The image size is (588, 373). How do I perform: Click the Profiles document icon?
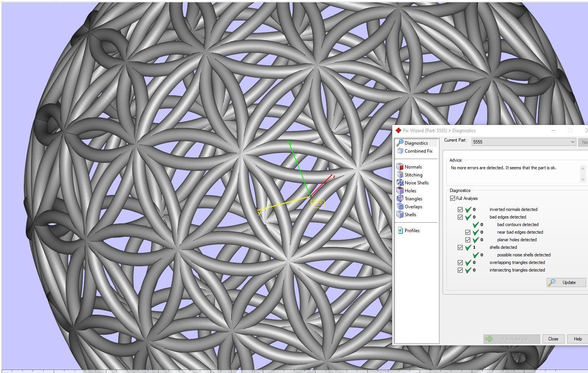pyautogui.click(x=400, y=230)
